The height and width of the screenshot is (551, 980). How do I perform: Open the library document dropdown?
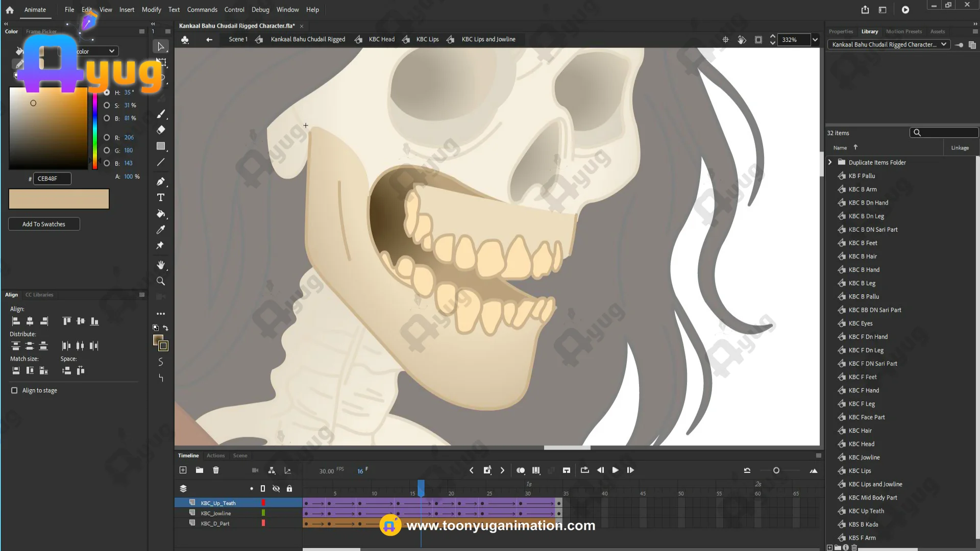[944, 44]
